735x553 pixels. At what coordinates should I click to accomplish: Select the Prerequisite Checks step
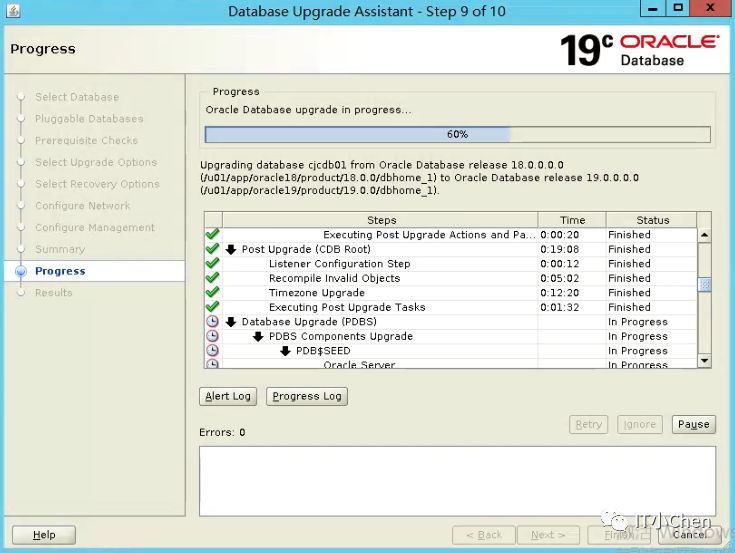coord(86,140)
